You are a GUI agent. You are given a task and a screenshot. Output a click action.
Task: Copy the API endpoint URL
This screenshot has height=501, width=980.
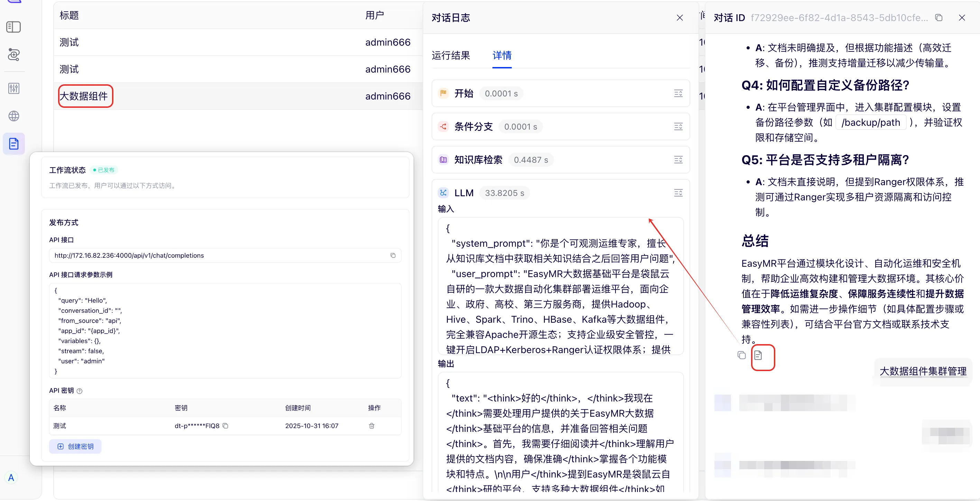pos(393,255)
